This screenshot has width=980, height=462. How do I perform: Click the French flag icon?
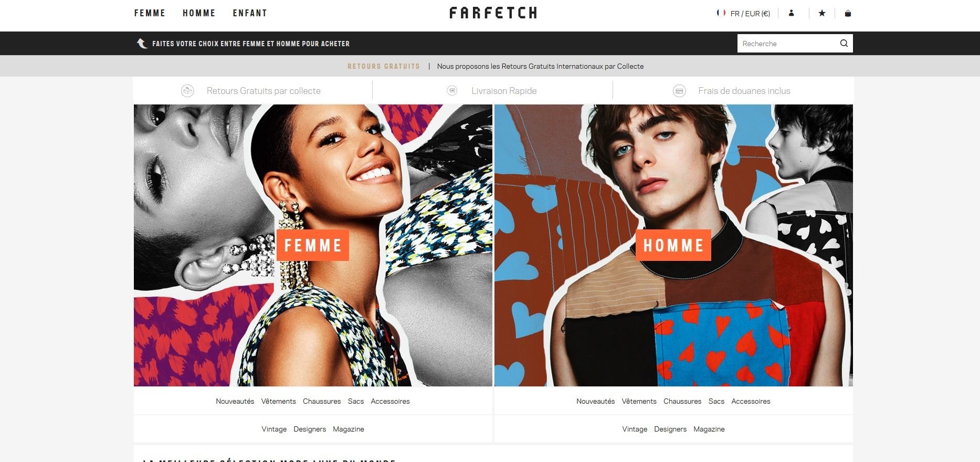point(721,13)
